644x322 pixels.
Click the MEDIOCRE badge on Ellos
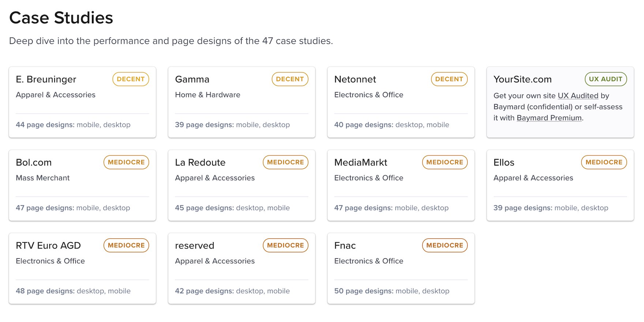[x=604, y=162]
